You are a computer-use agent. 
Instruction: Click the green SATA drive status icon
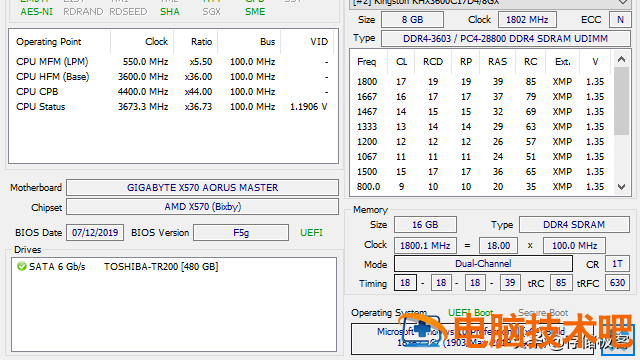22,267
